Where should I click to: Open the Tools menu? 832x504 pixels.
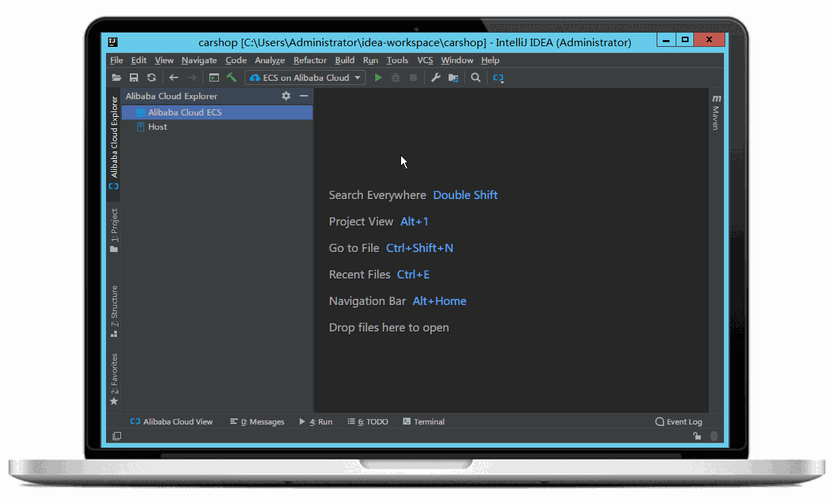pos(398,60)
